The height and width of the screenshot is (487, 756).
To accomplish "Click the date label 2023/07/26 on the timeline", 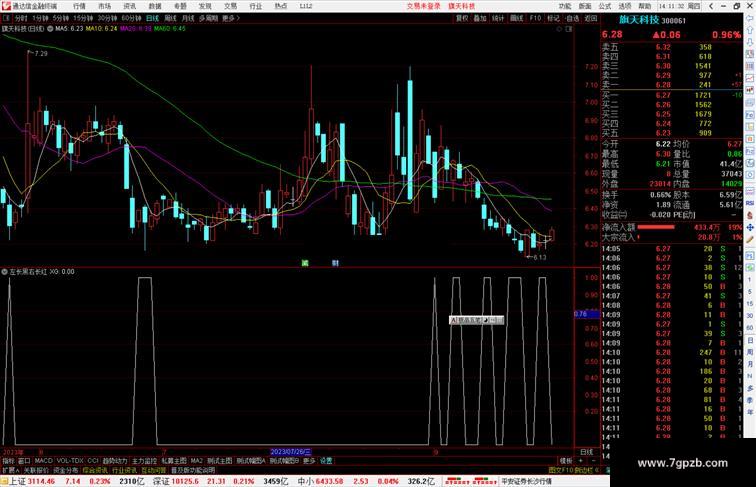I will (290, 452).
